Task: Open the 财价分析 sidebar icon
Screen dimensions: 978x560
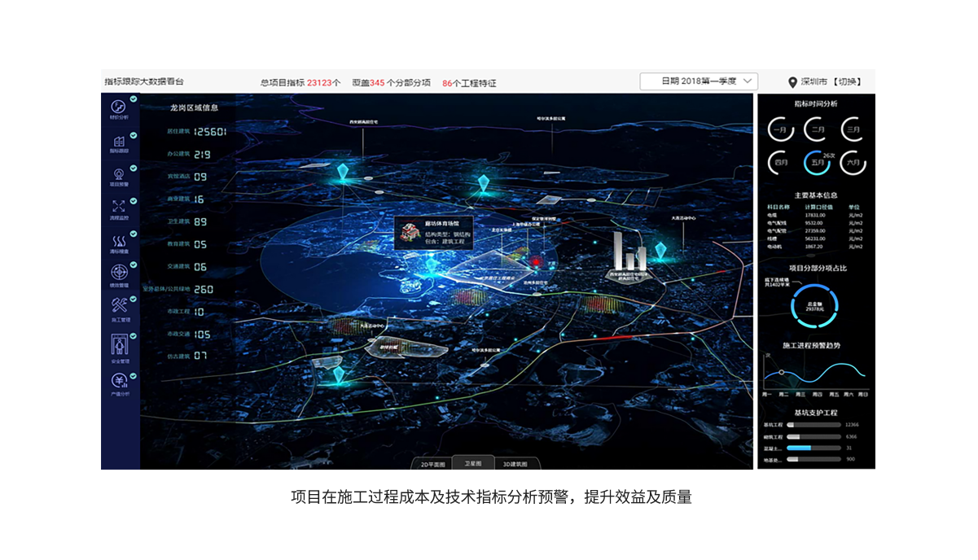Action: coord(119,107)
